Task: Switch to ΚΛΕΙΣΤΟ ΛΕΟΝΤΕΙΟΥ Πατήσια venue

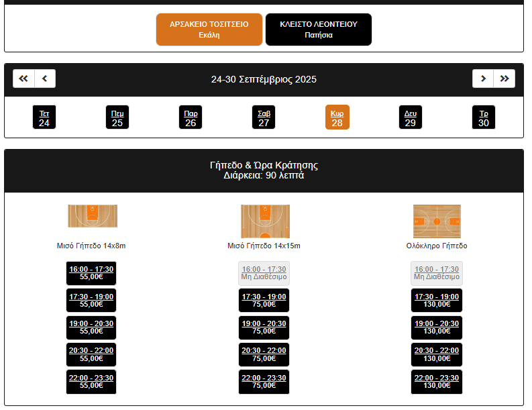Action: [318, 30]
